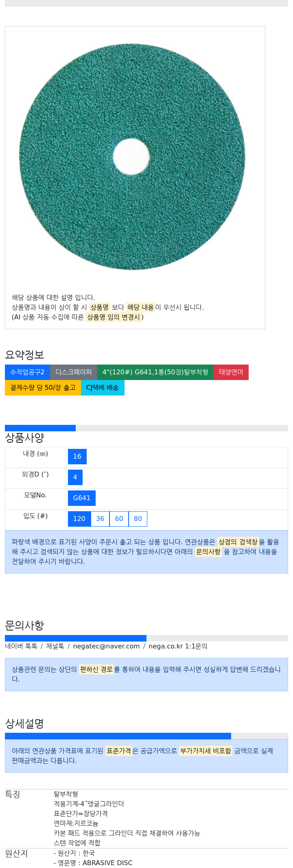Switch to grit option 80
The image size is (293, 868).
coord(138,519)
